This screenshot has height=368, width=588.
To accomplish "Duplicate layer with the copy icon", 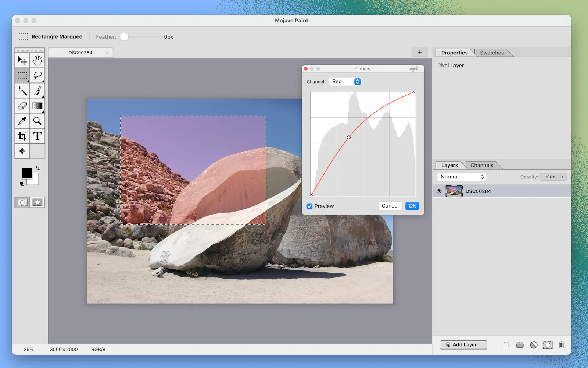I will [x=506, y=345].
